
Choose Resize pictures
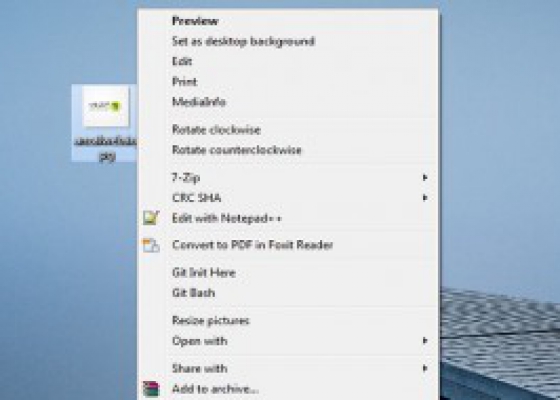click(x=211, y=320)
